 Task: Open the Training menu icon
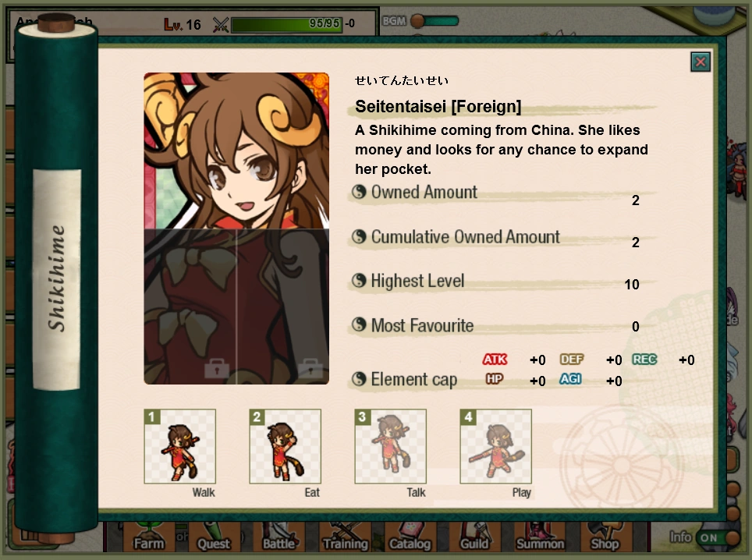coord(345,538)
